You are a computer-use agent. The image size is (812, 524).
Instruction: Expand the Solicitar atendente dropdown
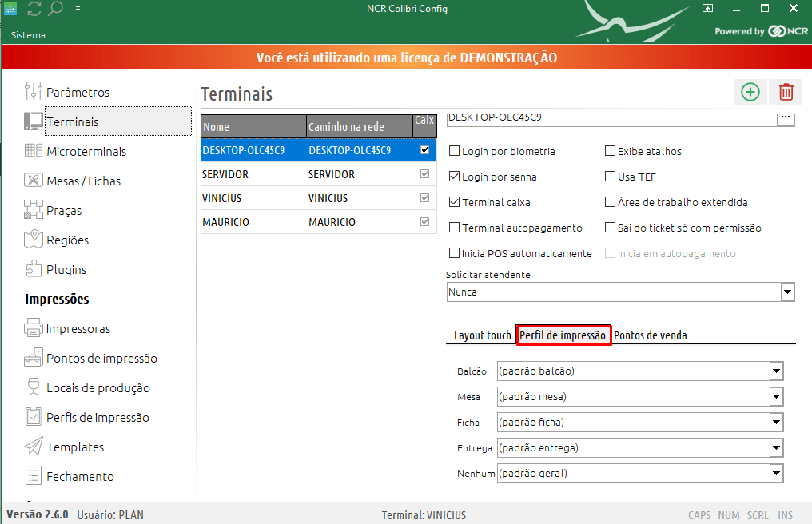[x=786, y=292]
